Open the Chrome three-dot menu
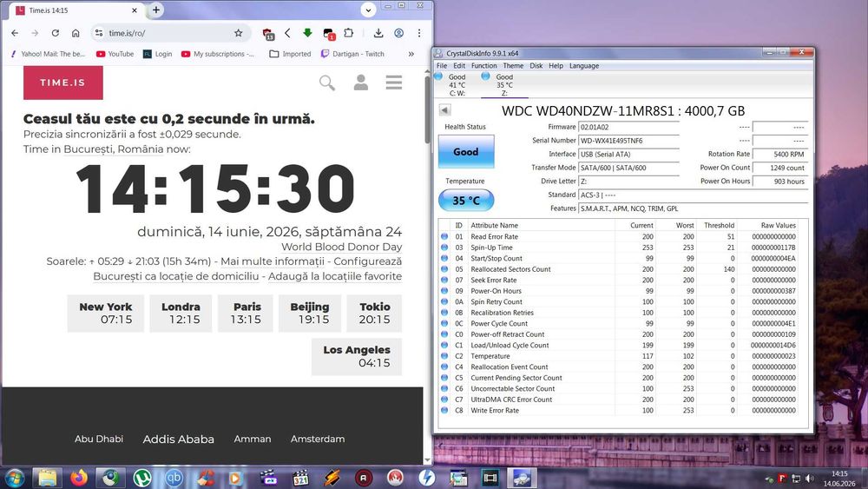This screenshot has width=868, height=489. click(419, 33)
